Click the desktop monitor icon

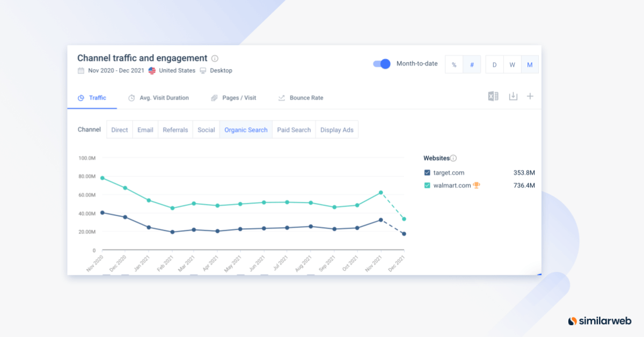coord(203,70)
